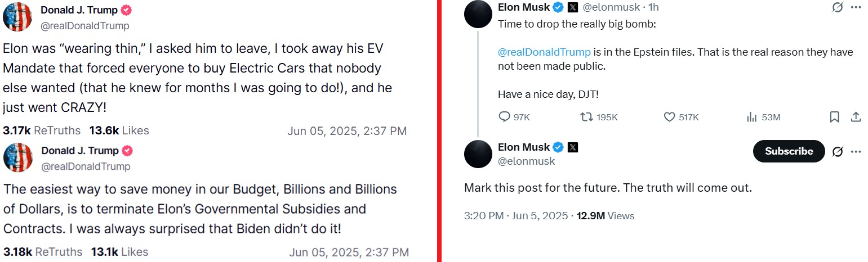Click the repost icon showing 195K
The width and height of the screenshot is (868, 262).
pyautogui.click(x=586, y=117)
